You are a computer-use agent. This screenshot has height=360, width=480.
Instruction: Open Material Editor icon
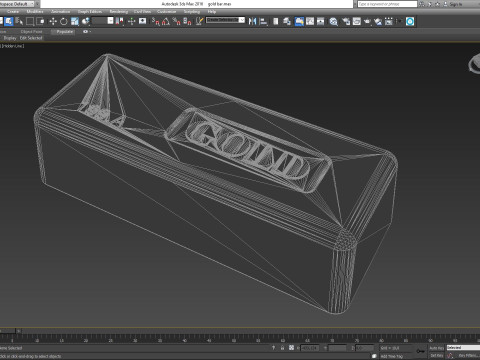333,21
